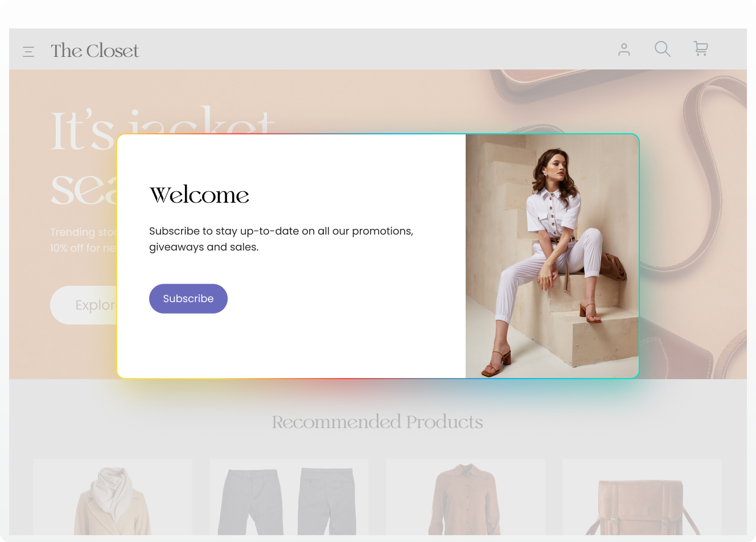Open the brown shirt product card

[466, 497]
